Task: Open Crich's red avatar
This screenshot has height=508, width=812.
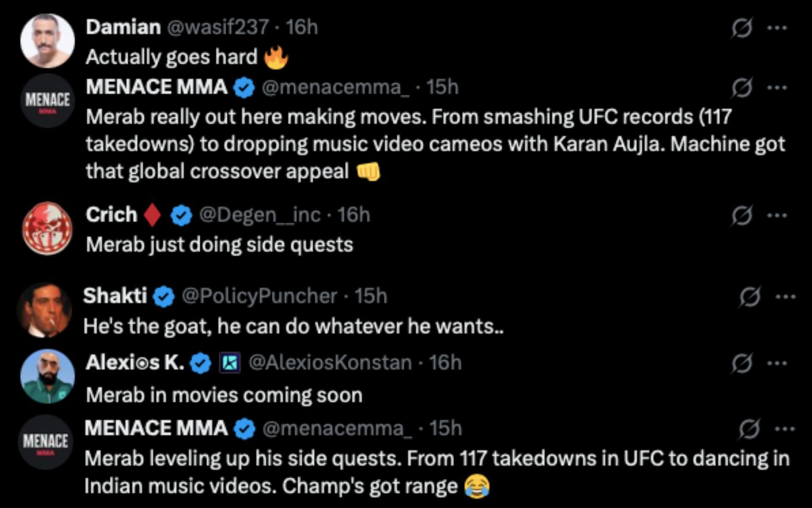Action: pos(47,228)
